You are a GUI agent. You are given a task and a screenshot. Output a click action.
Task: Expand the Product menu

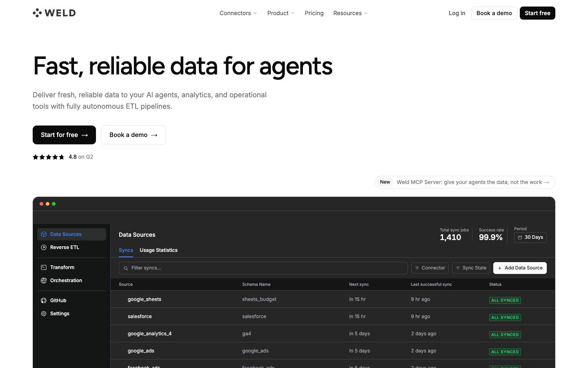281,13
